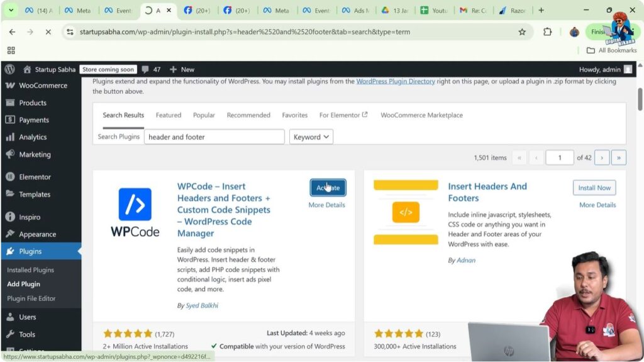Click Insert Headers And Footers plugin thumbnail
Screen dimensions: 644x362
click(x=406, y=212)
